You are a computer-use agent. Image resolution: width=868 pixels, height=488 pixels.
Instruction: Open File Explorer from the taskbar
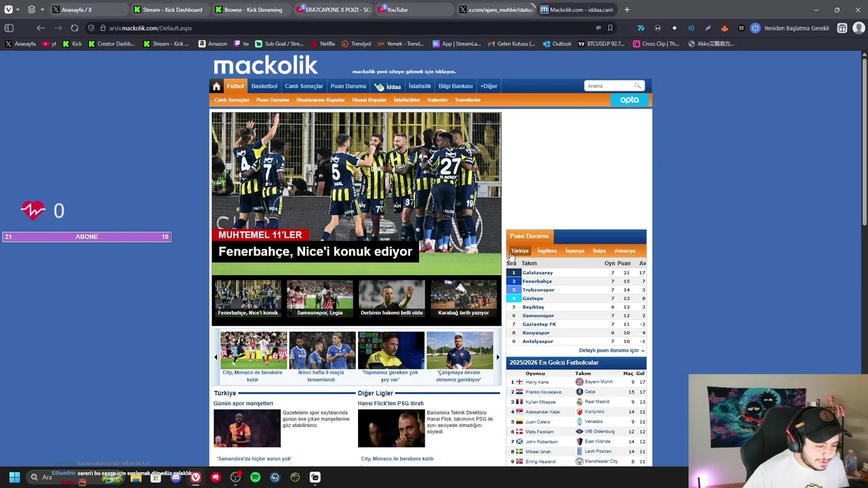point(136,477)
